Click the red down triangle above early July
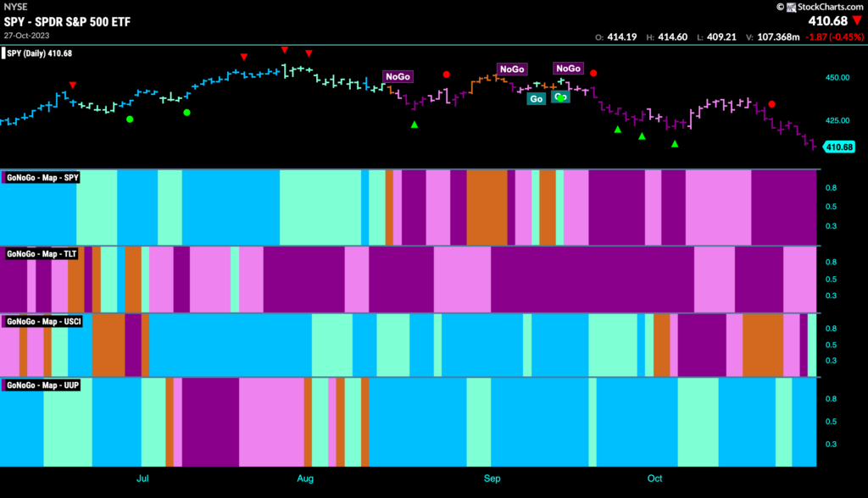The width and height of the screenshot is (868, 498). point(73,85)
